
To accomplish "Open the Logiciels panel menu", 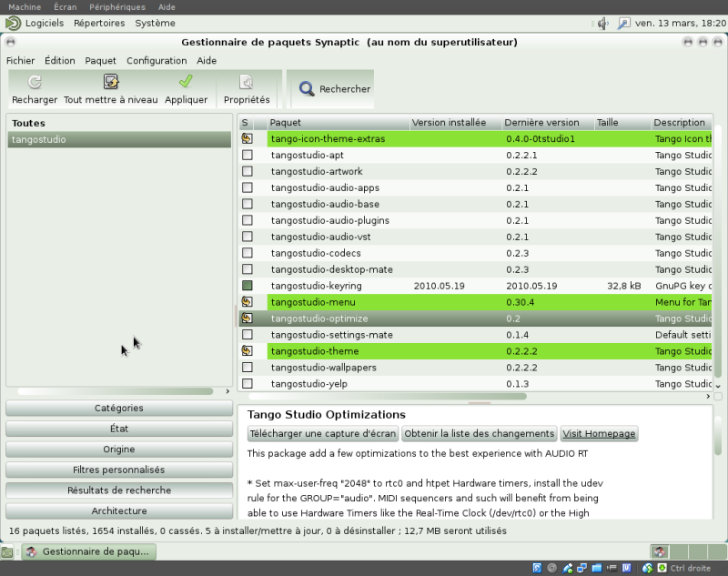I will [45, 24].
